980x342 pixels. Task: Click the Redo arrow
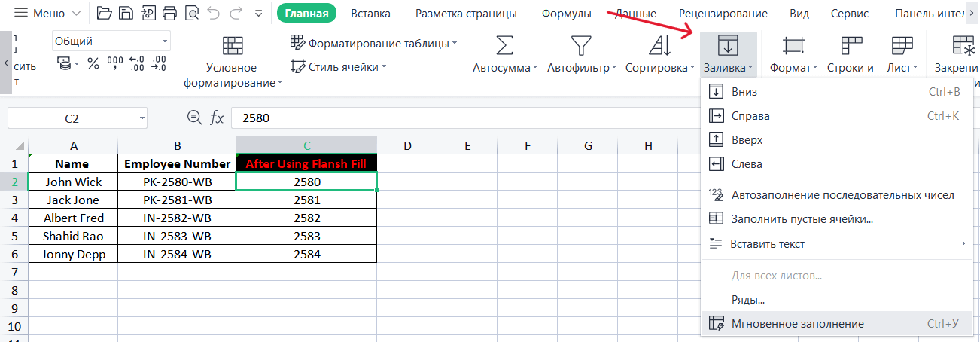[236, 14]
